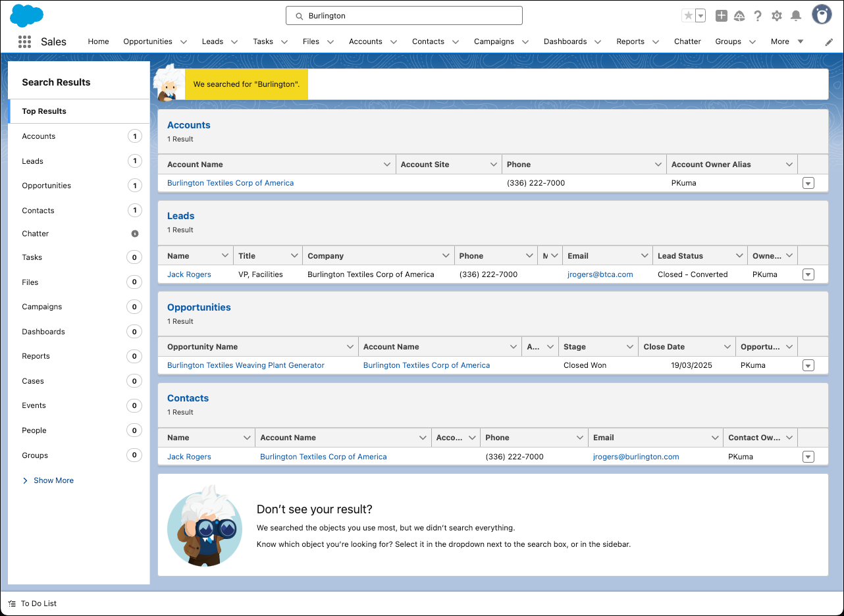Click the Favorites star icon
The height and width of the screenshot is (616, 844).
click(689, 15)
